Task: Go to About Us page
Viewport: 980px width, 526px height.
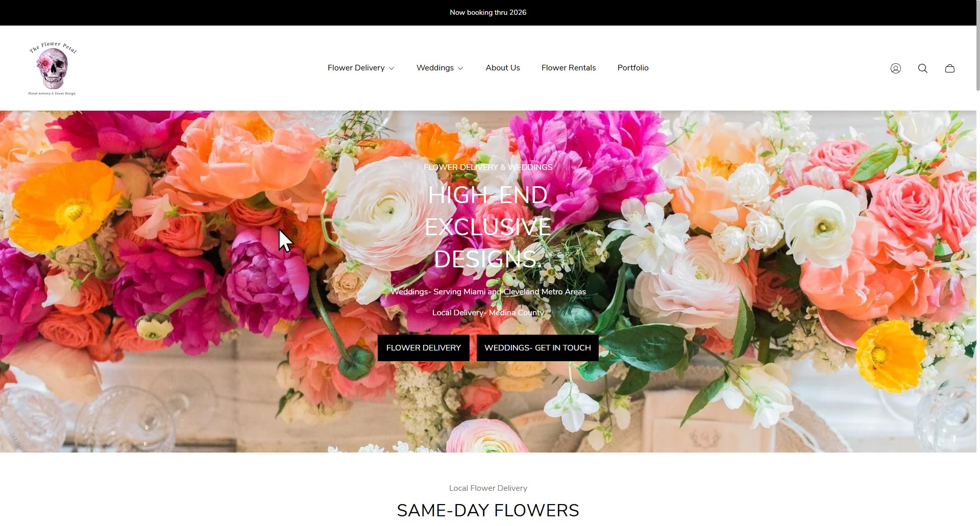Action: pyautogui.click(x=503, y=68)
